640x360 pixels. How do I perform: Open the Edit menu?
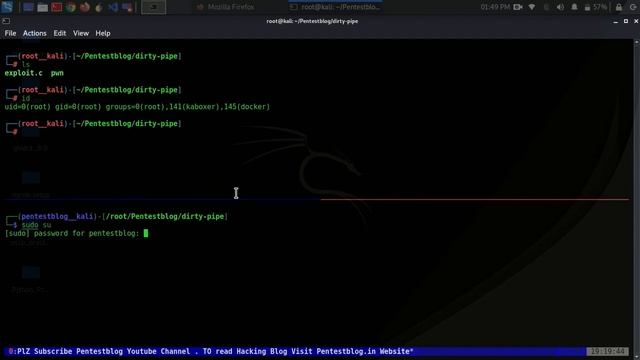(60, 33)
